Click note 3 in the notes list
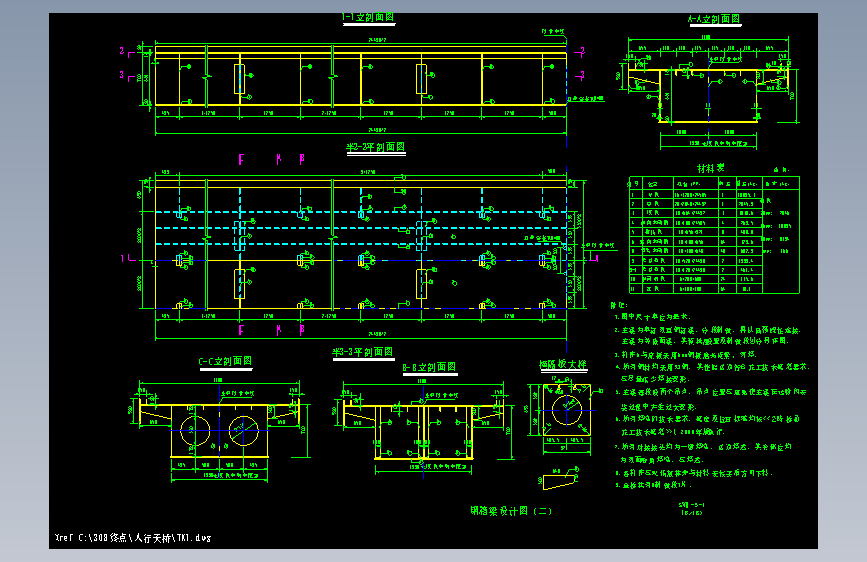 tap(685, 355)
